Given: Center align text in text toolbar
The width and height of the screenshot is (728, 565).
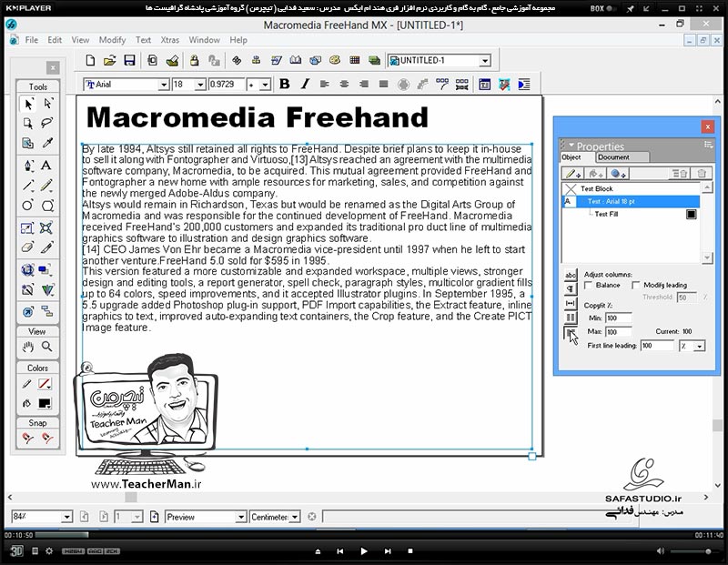Looking at the screenshot, I should [344, 84].
